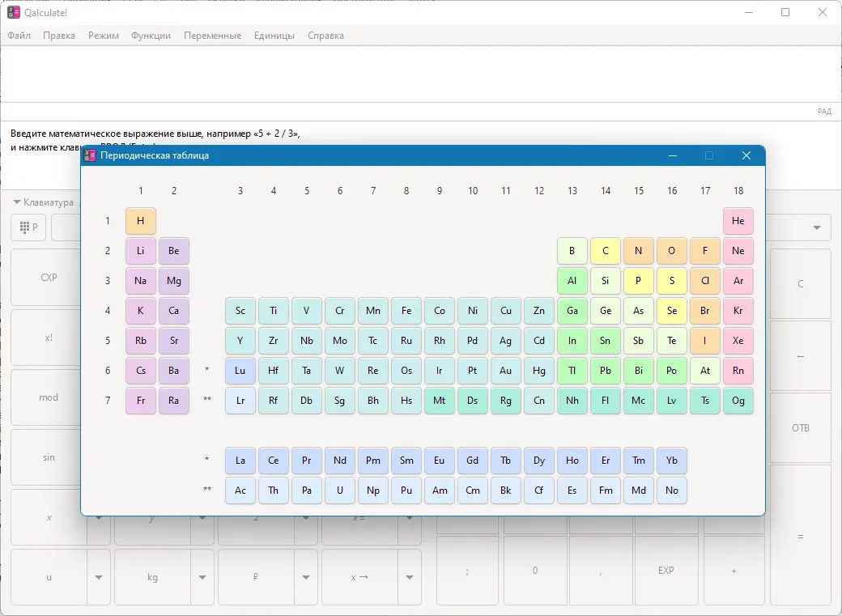Choose the Be element tile
Screen dimensions: 842x616
pyautogui.click(x=174, y=251)
